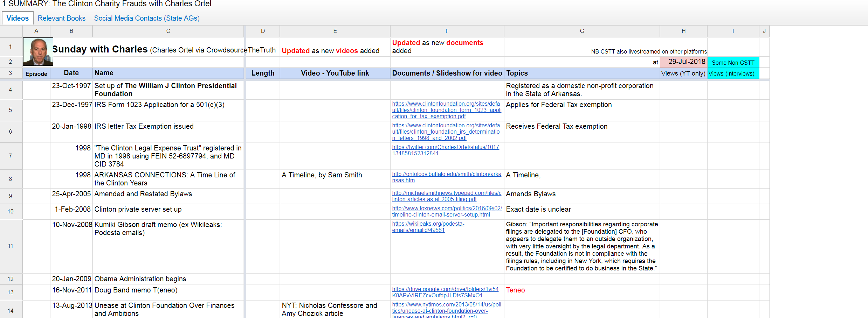Click 'Registered as a domestic non-profit' cell

point(582,90)
